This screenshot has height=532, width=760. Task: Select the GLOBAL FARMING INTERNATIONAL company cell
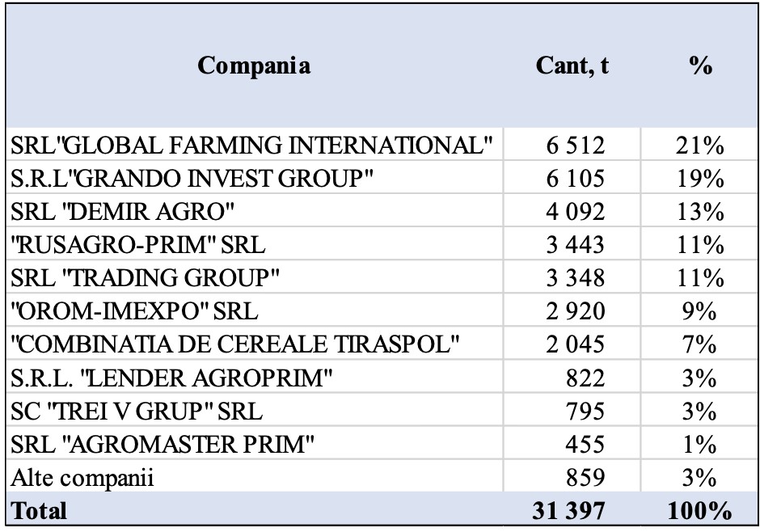pos(251,146)
